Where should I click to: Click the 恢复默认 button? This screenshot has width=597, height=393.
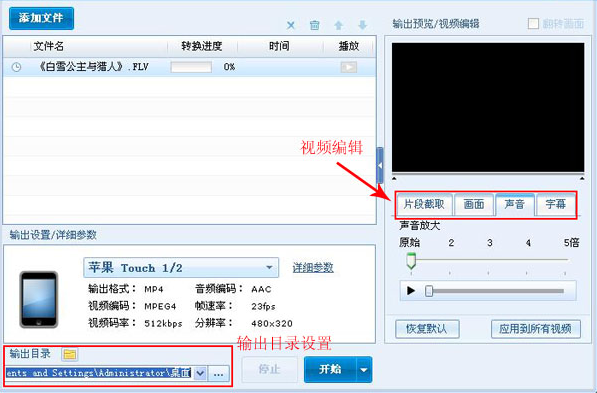(x=427, y=329)
